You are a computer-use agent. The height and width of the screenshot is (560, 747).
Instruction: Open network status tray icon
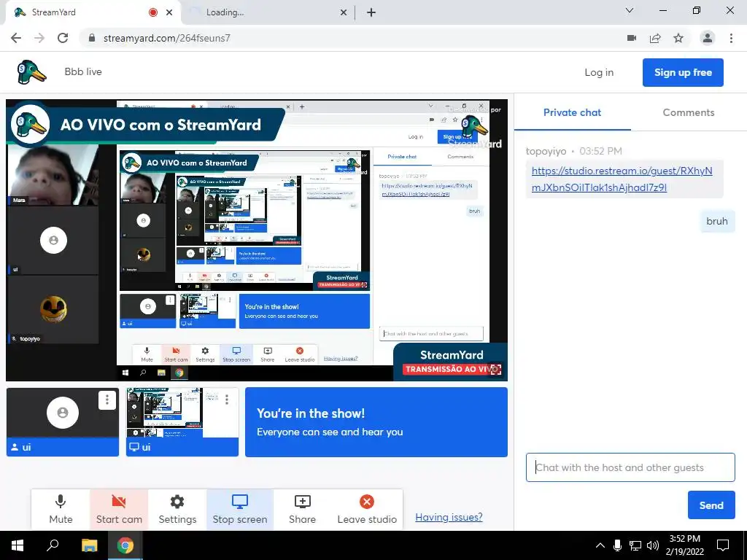click(635, 545)
